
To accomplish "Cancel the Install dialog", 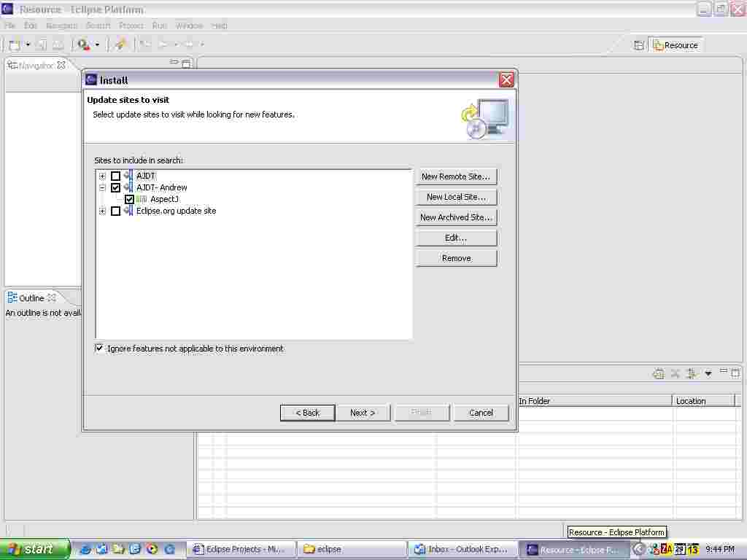I will coord(481,413).
